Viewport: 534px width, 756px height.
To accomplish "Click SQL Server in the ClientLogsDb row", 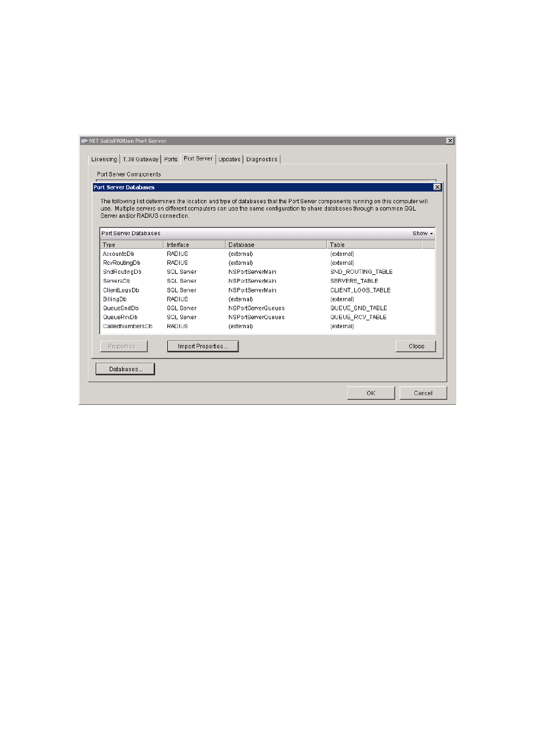I will (181, 290).
